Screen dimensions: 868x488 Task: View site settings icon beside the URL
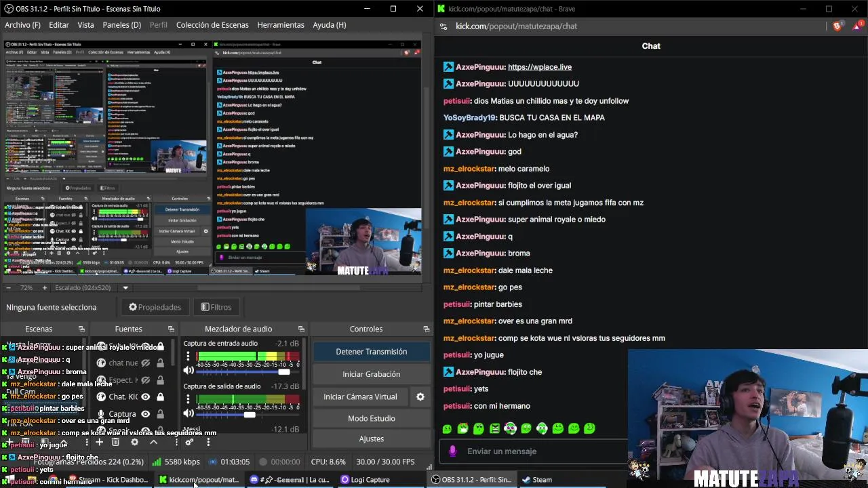pos(443,26)
